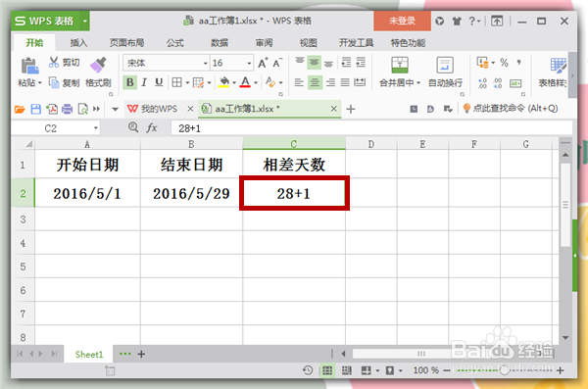Select cell B2 with 2016/5/29

[x=191, y=193]
